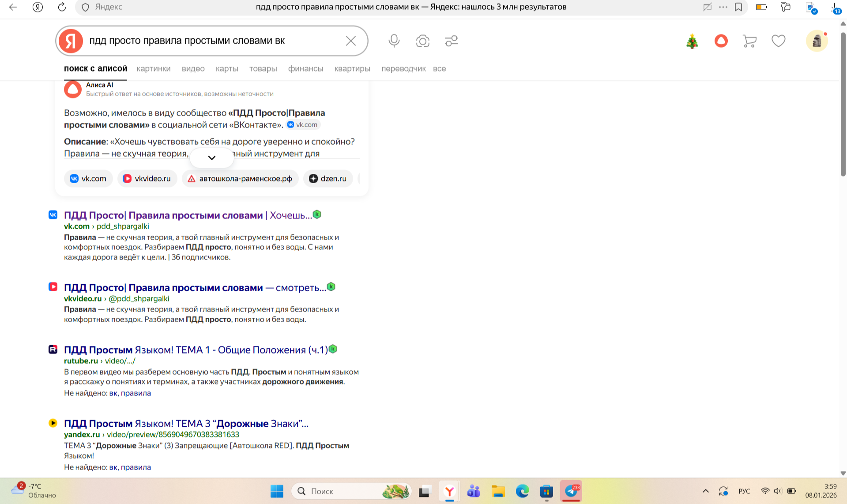This screenshot has width=847, height=504.
Task: Expand the Alice AI answer with chevron
Action: [x=212, y=158]
